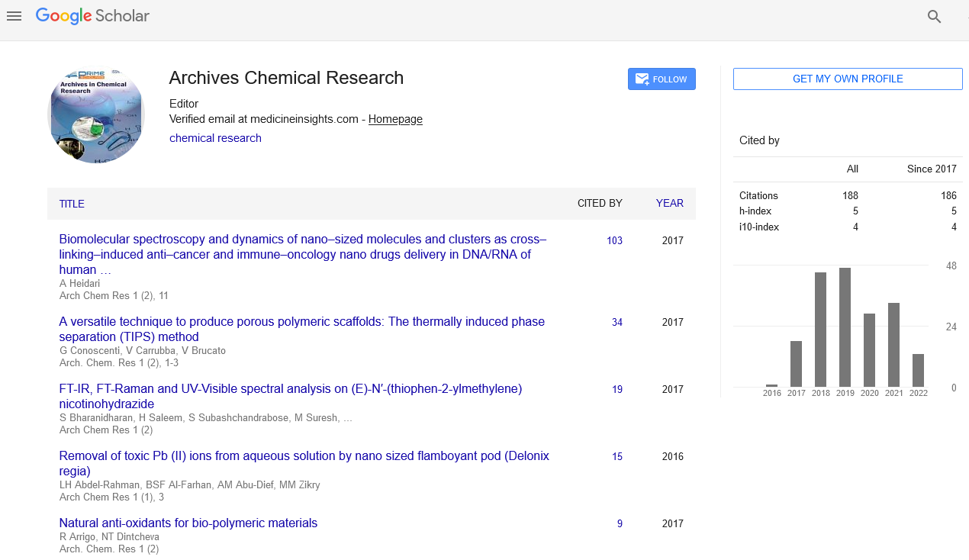Click Get My Own Profile button
969x560 pixels.
click(848, 79)
